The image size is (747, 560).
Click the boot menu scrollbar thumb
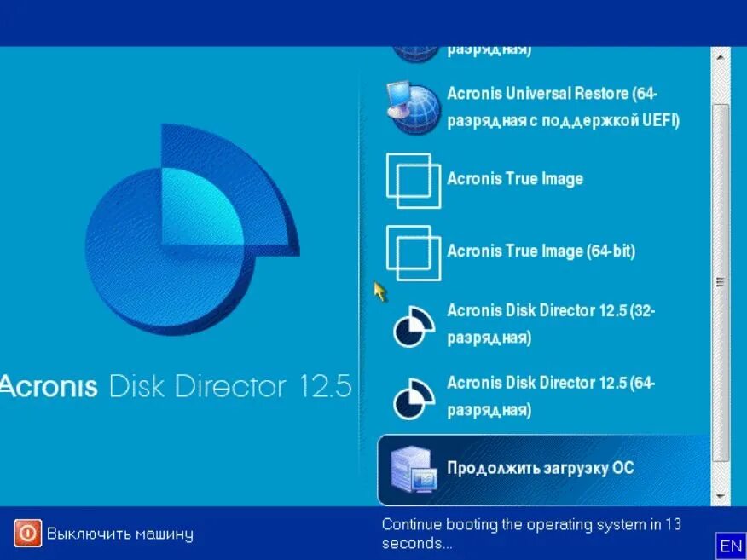coord(721,282)
